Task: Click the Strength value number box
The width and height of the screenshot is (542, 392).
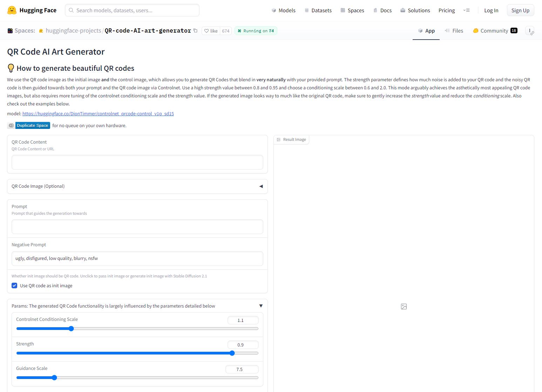Action: click(x=243, y=345)
